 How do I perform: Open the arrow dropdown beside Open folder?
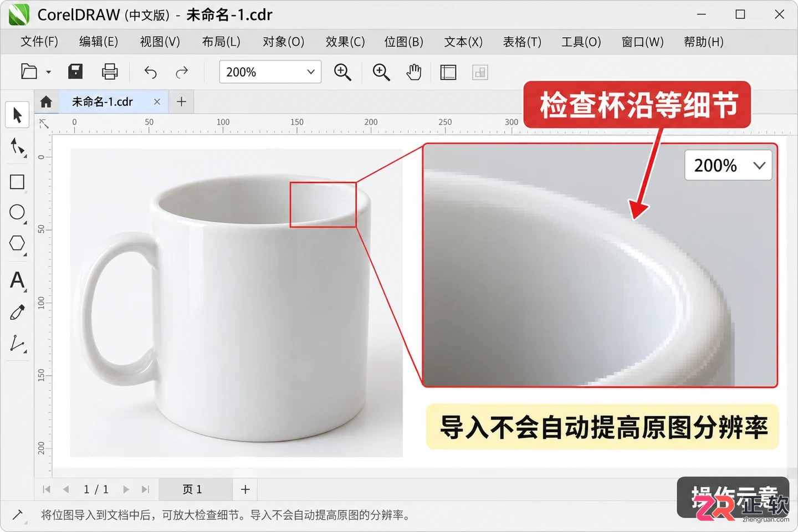coord(48,72)
